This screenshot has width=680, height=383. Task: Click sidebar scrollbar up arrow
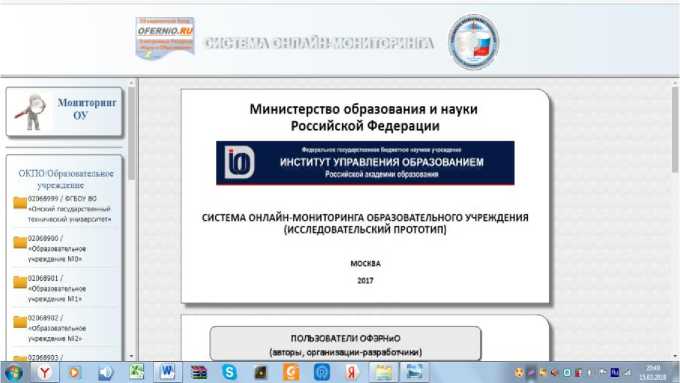[x=131, y=82]
